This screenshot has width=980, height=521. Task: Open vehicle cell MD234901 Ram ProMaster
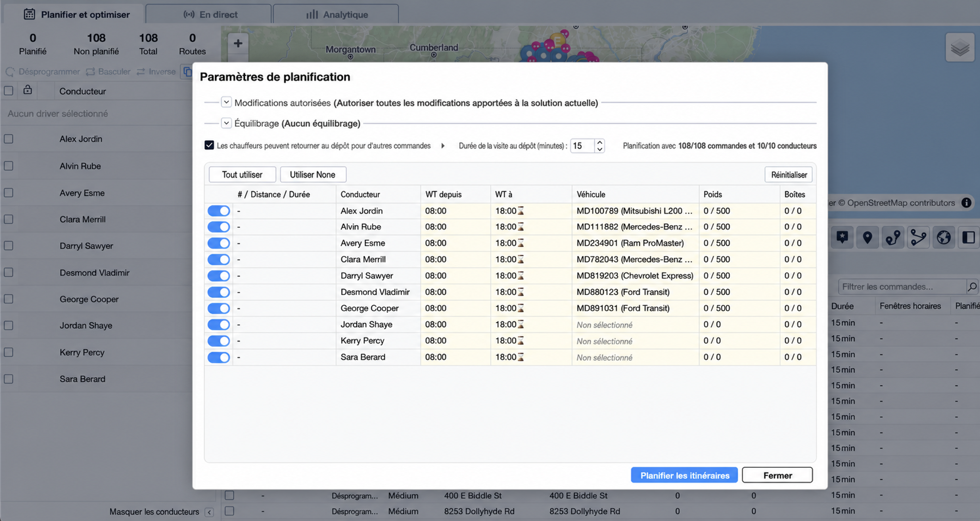pyautogui.click(x=635, y=243)
